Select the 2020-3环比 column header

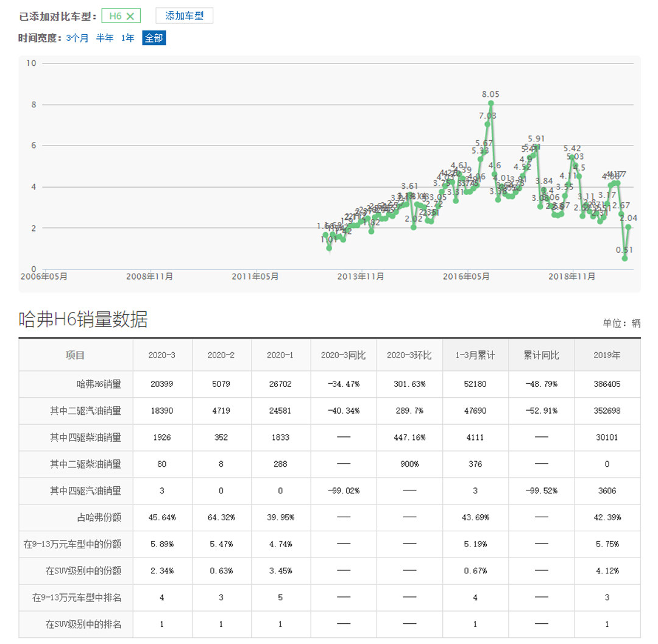pyautogui.click(x=409, y=355)
